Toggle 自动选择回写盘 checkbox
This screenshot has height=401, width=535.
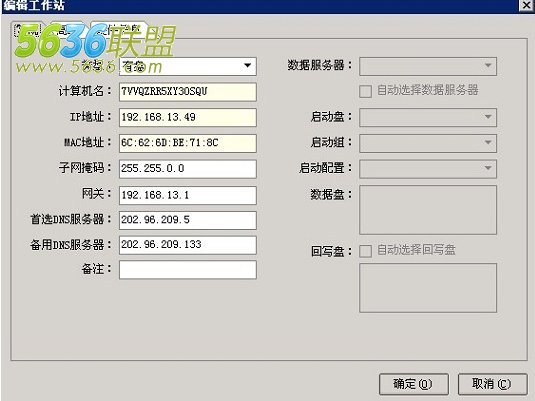365,251
